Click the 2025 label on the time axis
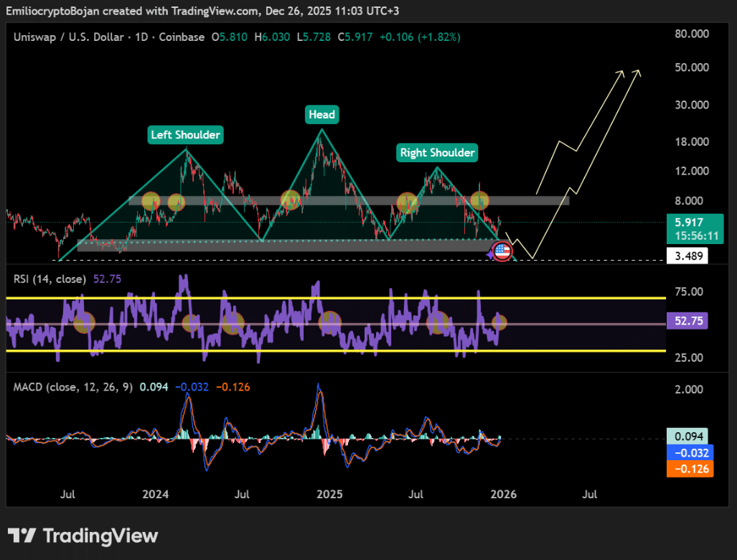The width and height of the screenshot is (737, 560). click(x=329, y=494)
